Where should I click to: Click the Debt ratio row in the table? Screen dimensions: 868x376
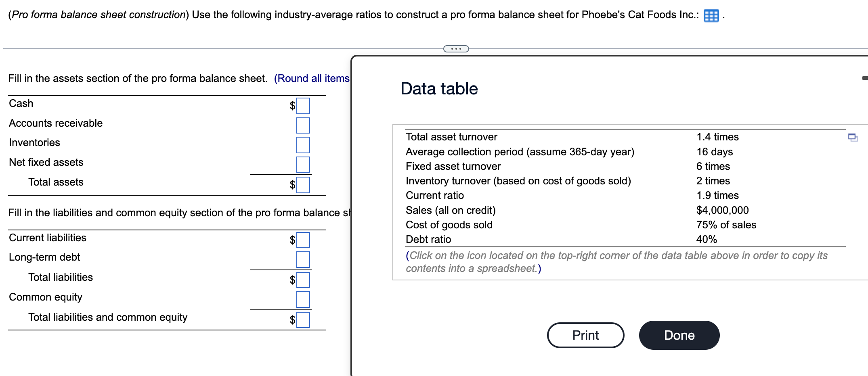(428, 239)
